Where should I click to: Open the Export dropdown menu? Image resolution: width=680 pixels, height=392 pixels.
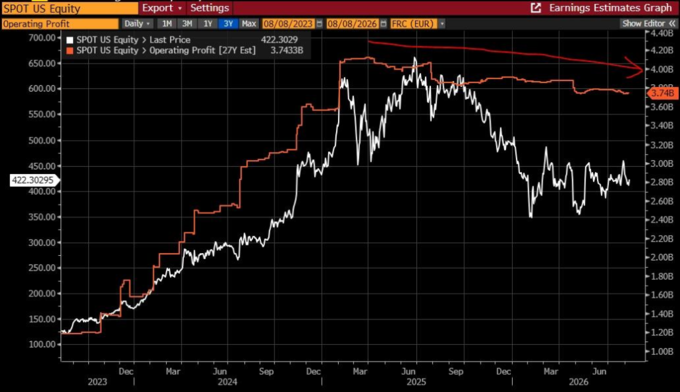tap(162, 8)
